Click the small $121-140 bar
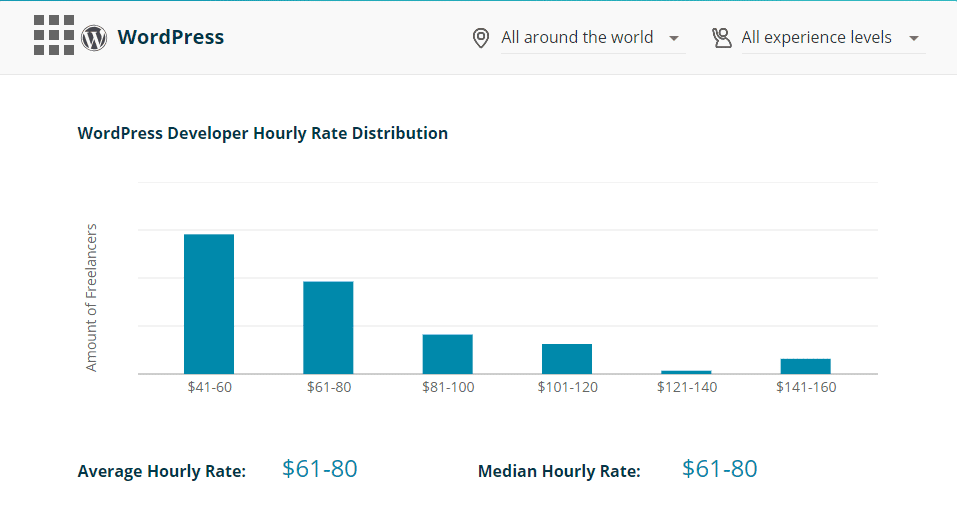The width and height of the screenshot is (957, 519). point(686,372)
